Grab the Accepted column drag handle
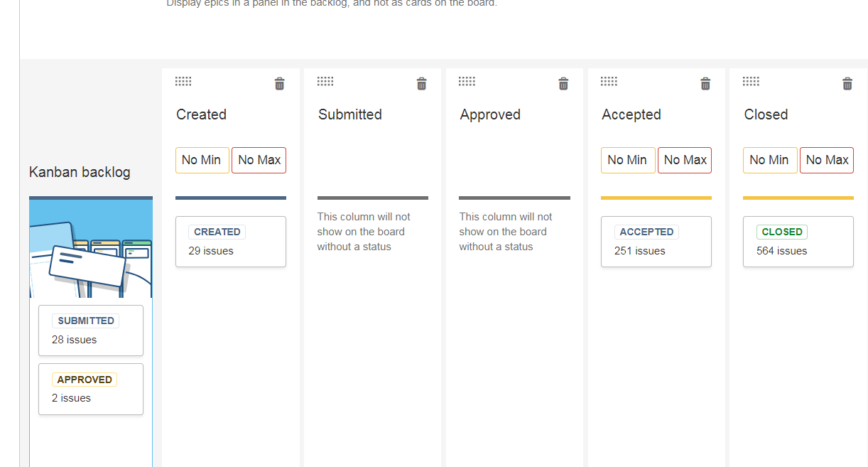This screenshot has height=467, width=868. tap(609, 81)
